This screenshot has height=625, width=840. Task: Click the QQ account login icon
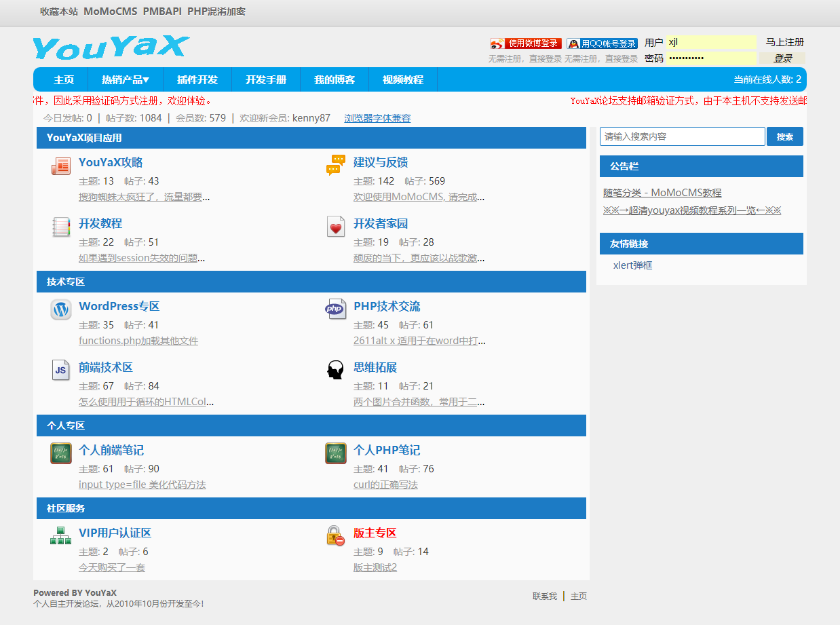(x=602, y=43)
